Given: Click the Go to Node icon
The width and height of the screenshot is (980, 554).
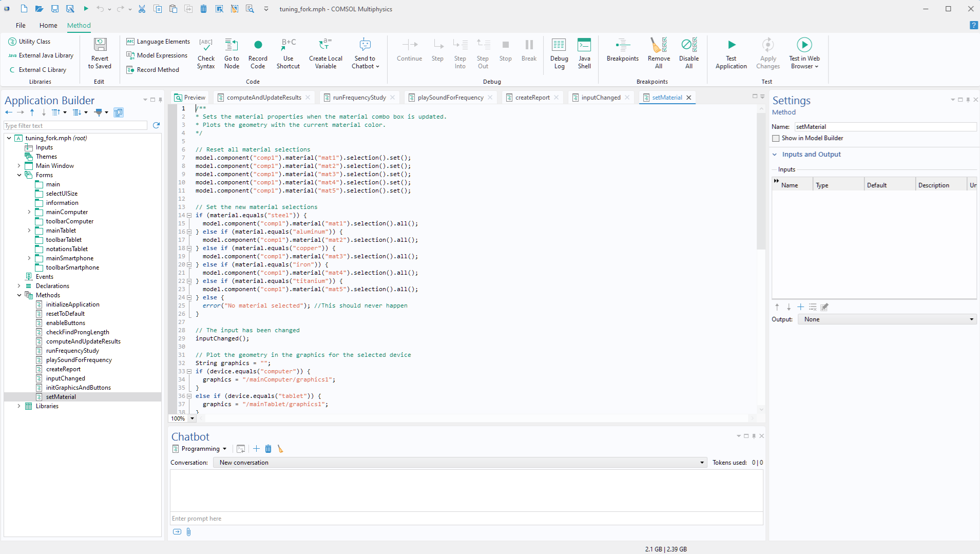Looking at the screenshot, I should click(232, 45).
